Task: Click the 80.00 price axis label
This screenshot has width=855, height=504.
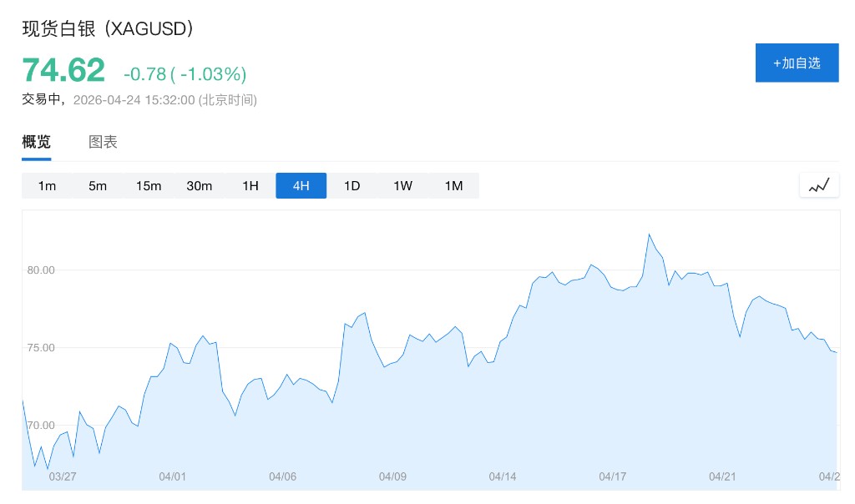Action: 40,270
